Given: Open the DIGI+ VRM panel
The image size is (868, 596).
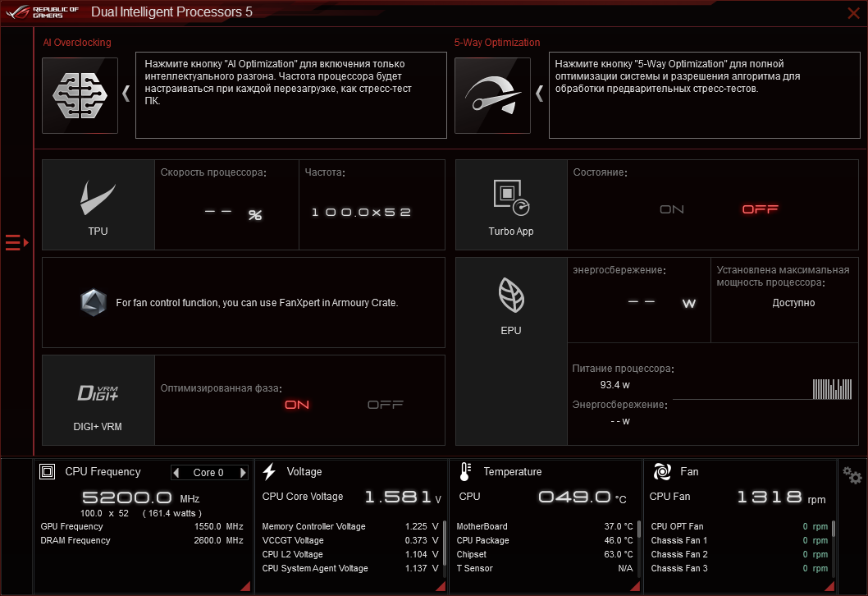Looking at the screenshot, I should click(x=98, y=400).
